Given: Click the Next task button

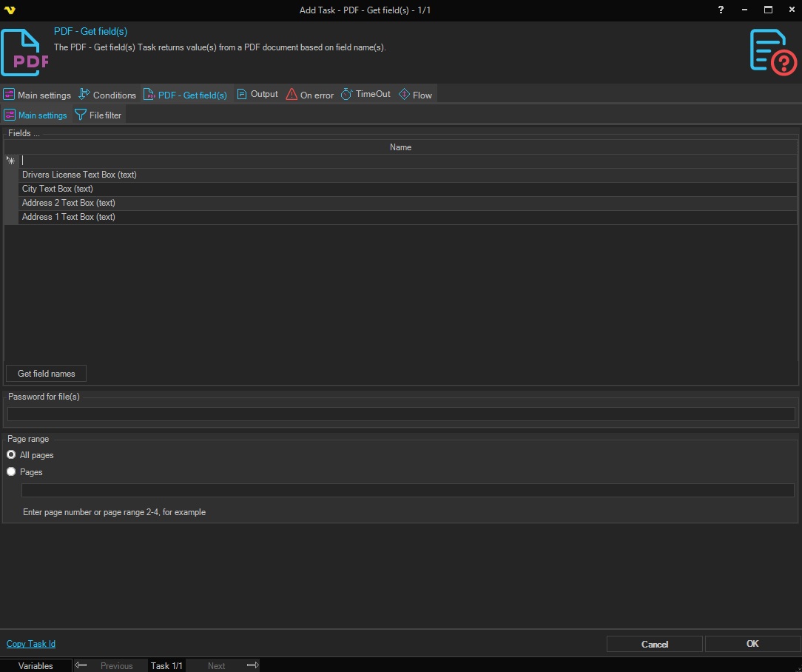Looking at the screenshot, I should click(216, 666).
